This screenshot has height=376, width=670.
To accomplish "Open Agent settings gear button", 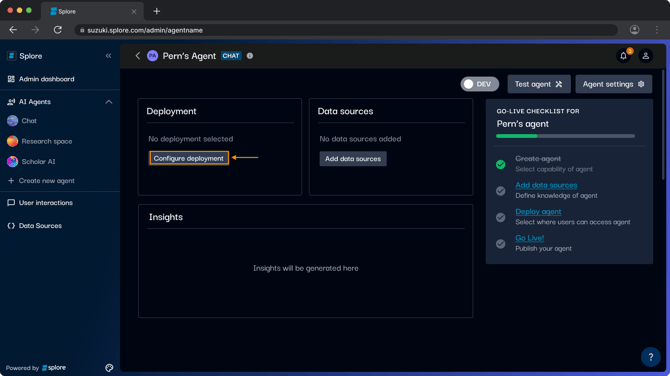I will (614, 84).
